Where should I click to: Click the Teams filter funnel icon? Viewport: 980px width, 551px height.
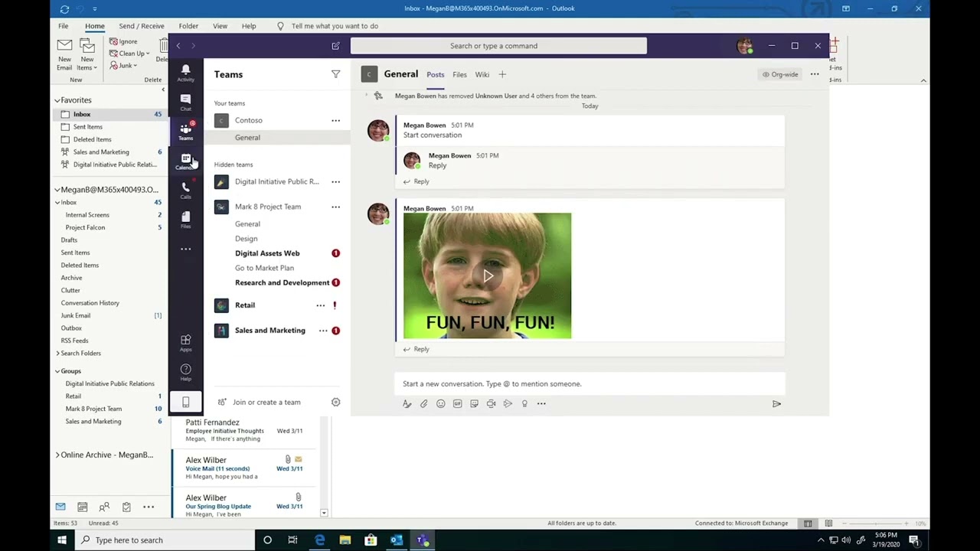pyautogui.click(x=335, y=74)
